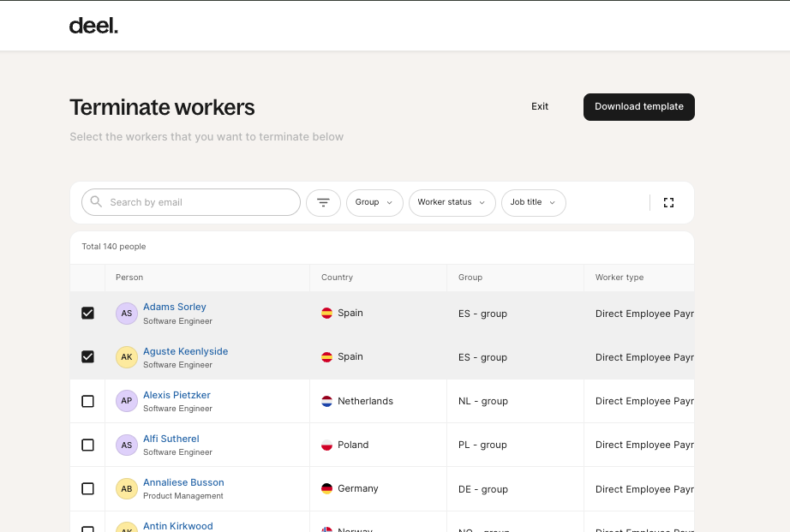
Task: Open the Worker status dropdown
Action: pyautogui.click(x=452, y=203)
